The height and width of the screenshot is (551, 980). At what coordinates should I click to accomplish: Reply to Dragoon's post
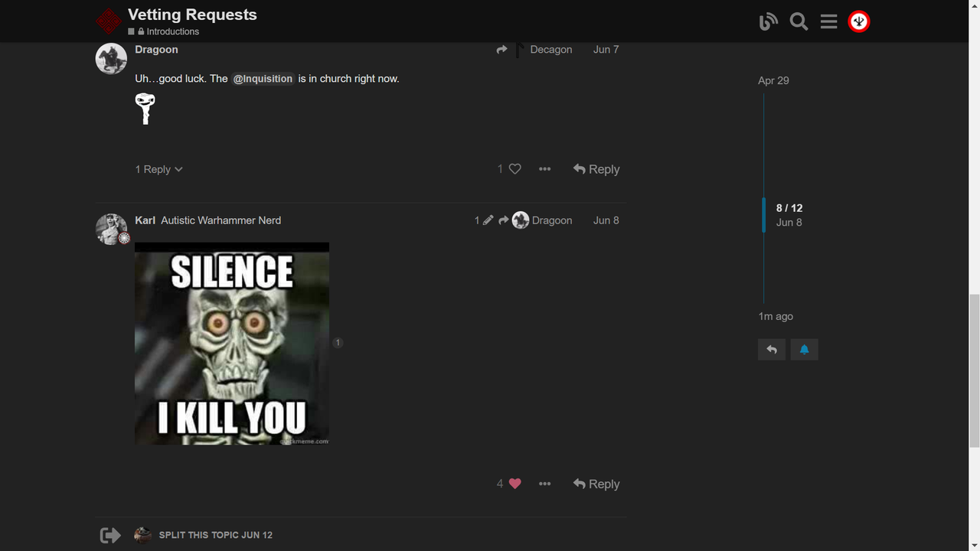(x=596, y=169)
